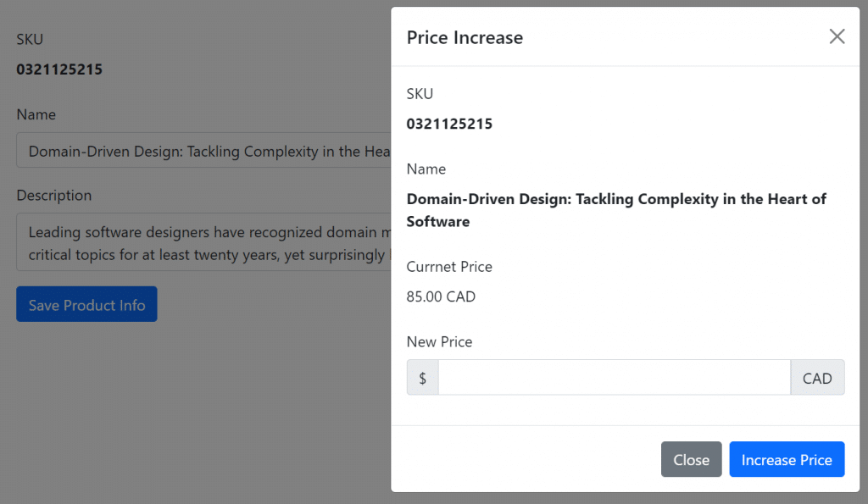This screenshot has width=868, height=504.
Task: Click the SKU label on the background page
Action: pos(30,39)
